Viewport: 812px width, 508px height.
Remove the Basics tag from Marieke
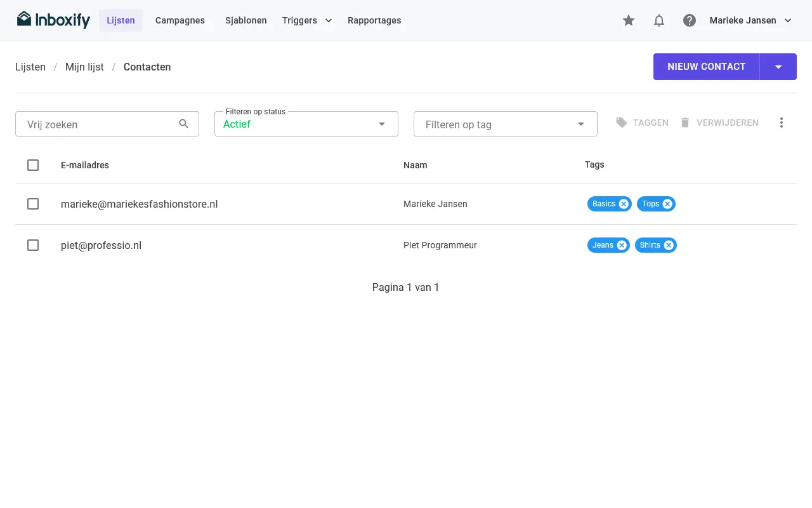[x=624, y=204]
